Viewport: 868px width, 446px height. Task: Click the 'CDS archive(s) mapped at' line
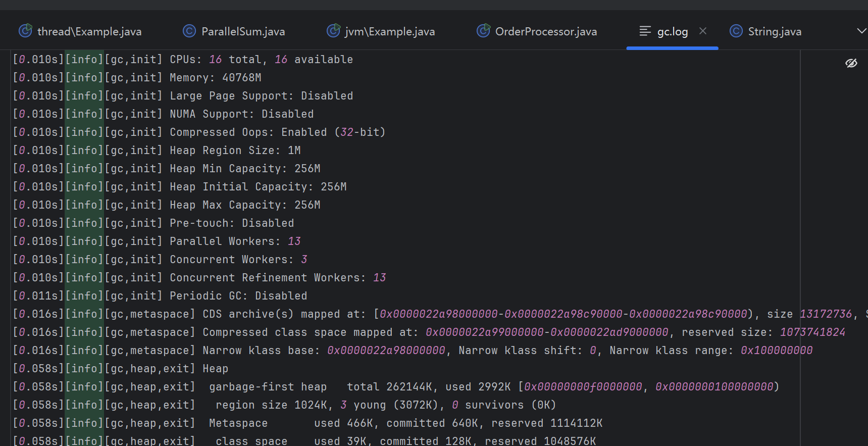click(x=440, y=314)
